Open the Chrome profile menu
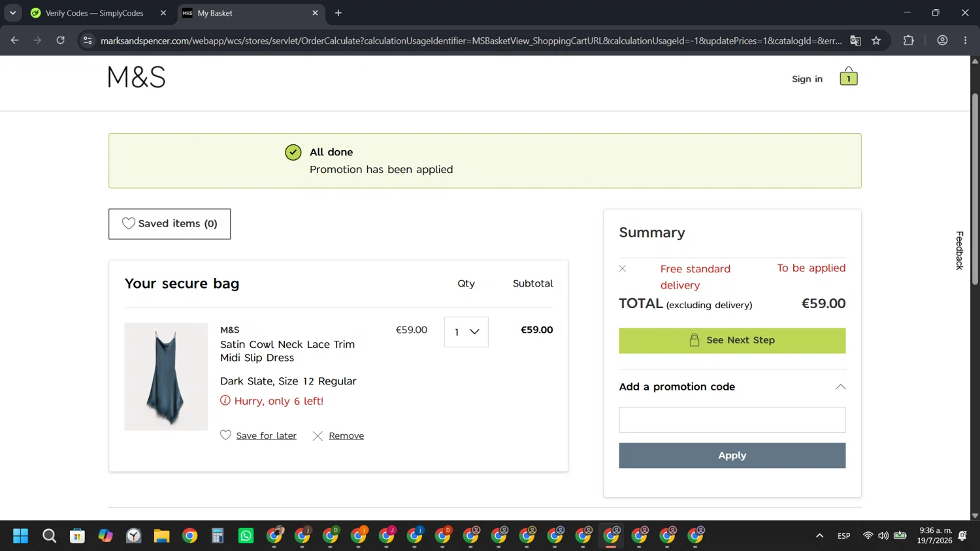 [x=942, y=40]
